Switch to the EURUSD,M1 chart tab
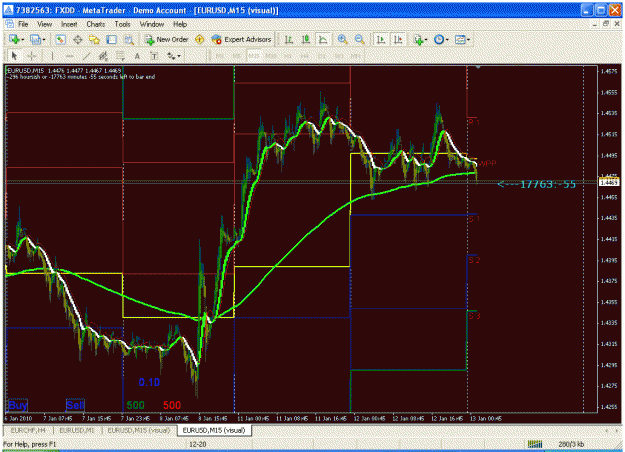Viewport: 625px width, 452px height. 77,430
